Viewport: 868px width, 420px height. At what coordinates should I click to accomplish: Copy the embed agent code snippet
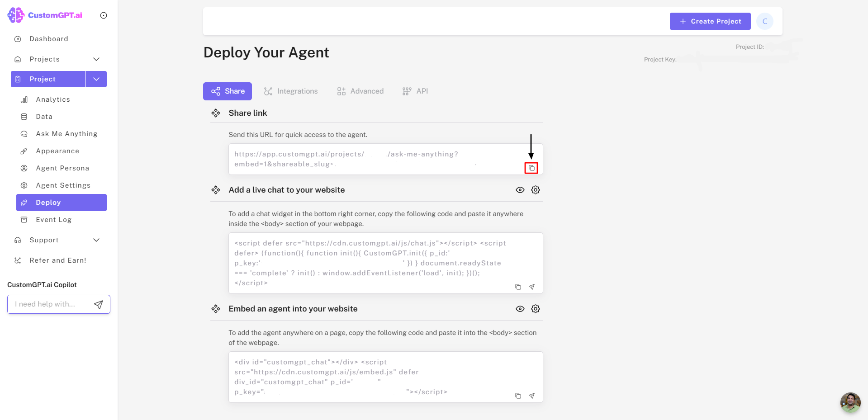pyautogui.click(x=518, y=396)
